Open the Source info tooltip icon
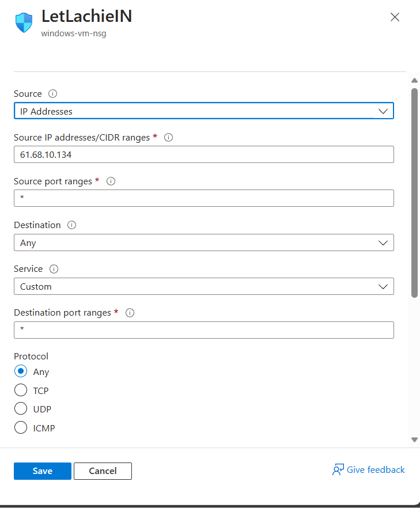The width and height of the screenshot is (420, 508). 52,93
